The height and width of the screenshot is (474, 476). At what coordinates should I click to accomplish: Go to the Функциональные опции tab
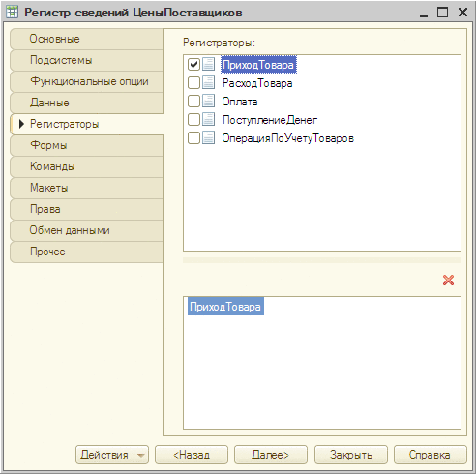click(86, 81)
